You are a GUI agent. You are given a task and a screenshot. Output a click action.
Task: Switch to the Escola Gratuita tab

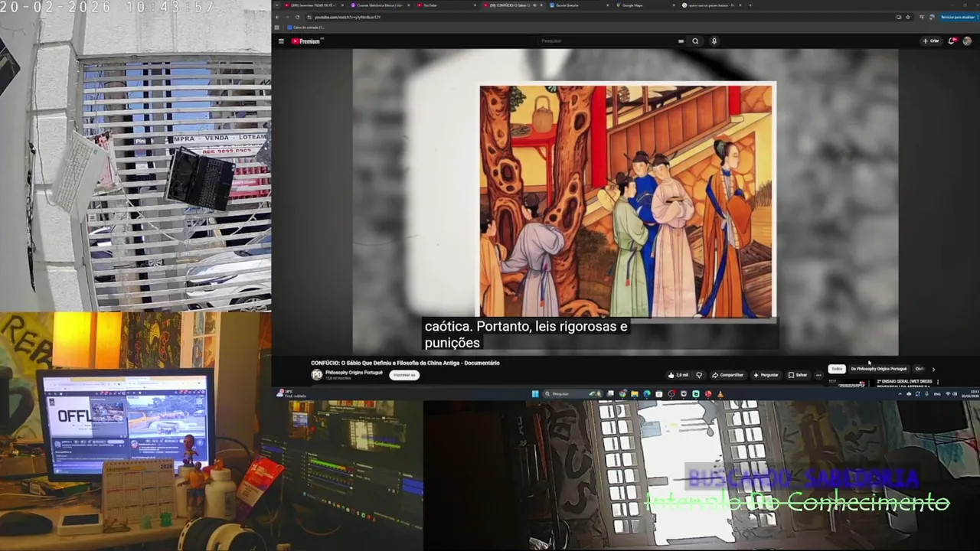(x=580, y=5)
